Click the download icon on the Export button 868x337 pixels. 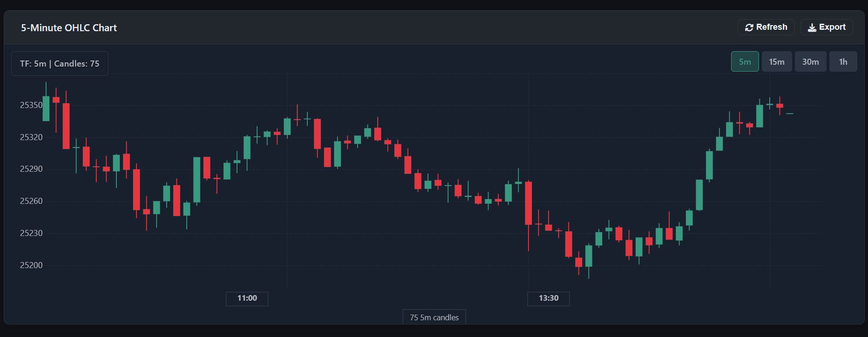point(812,27)
